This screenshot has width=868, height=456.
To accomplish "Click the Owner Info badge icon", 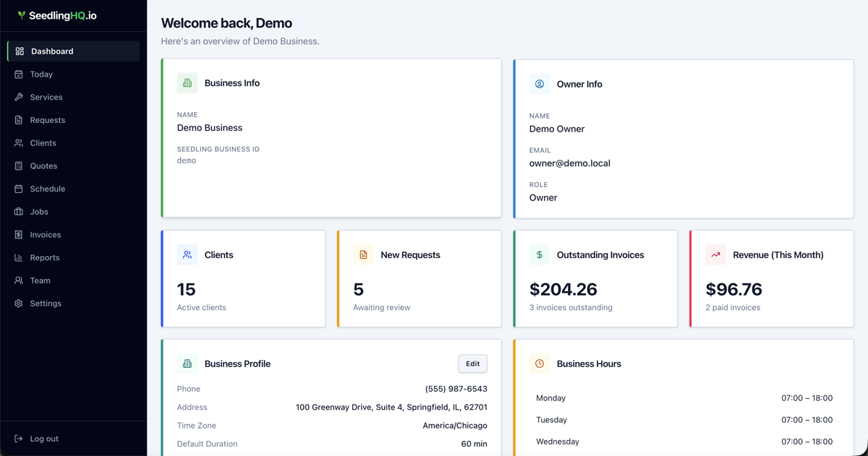I will [x=539, y=84].
